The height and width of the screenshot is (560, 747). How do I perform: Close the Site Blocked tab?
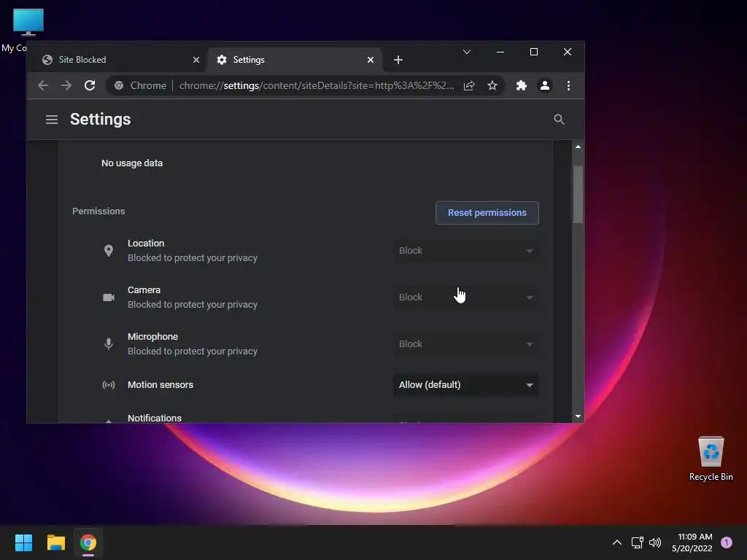(x=196, y=60)
